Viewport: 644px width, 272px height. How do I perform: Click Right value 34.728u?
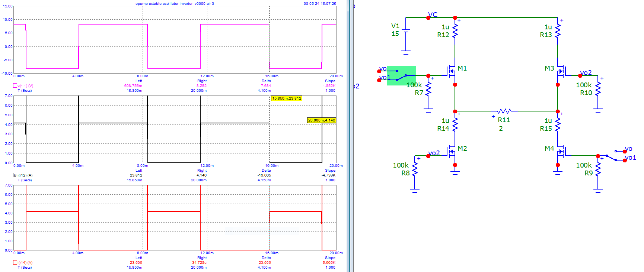[200, 263]
